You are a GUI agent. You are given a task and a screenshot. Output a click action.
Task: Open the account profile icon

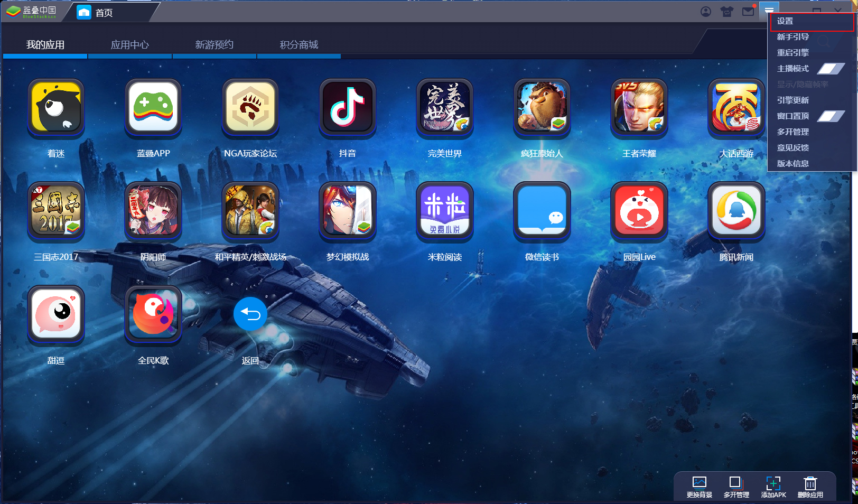[706, 11]
